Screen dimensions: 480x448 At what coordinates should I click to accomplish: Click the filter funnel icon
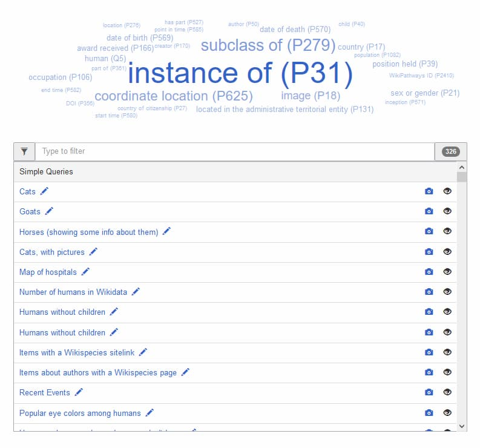(24, 151)
